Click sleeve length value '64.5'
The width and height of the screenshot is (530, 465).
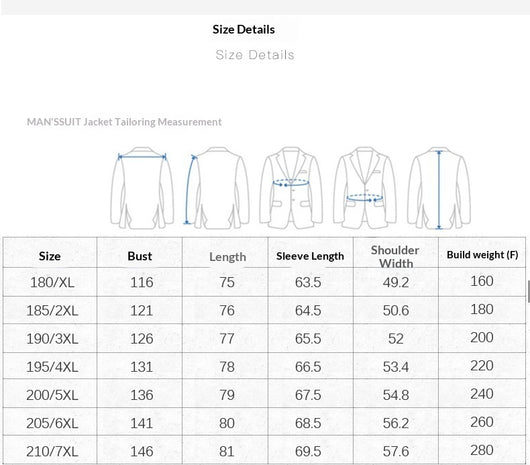point(308,311)
